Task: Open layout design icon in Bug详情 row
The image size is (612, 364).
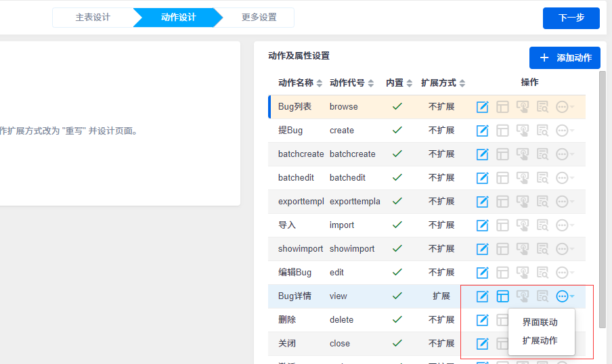Action: (502, 296)
